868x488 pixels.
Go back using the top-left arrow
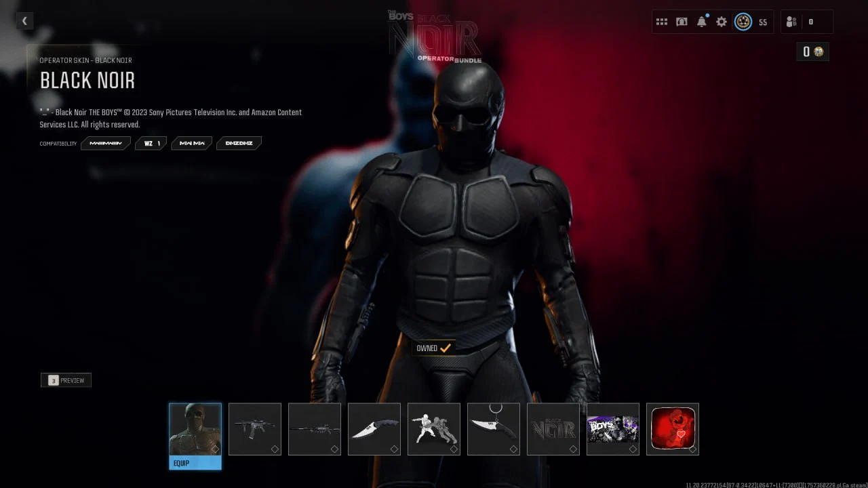(24, 21)
